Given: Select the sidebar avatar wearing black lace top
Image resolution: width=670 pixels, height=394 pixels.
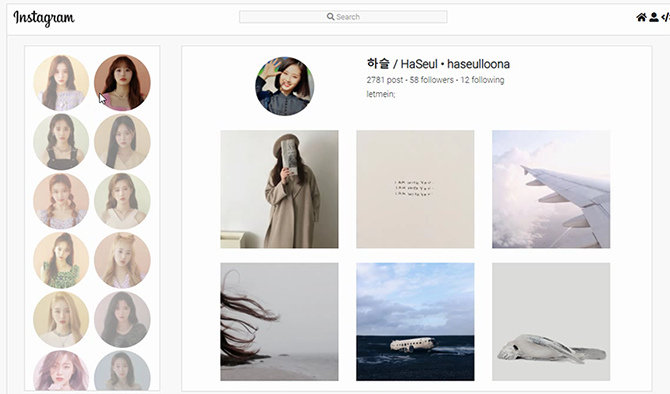Looking at the screenshot, I should (x=122, y=319).
